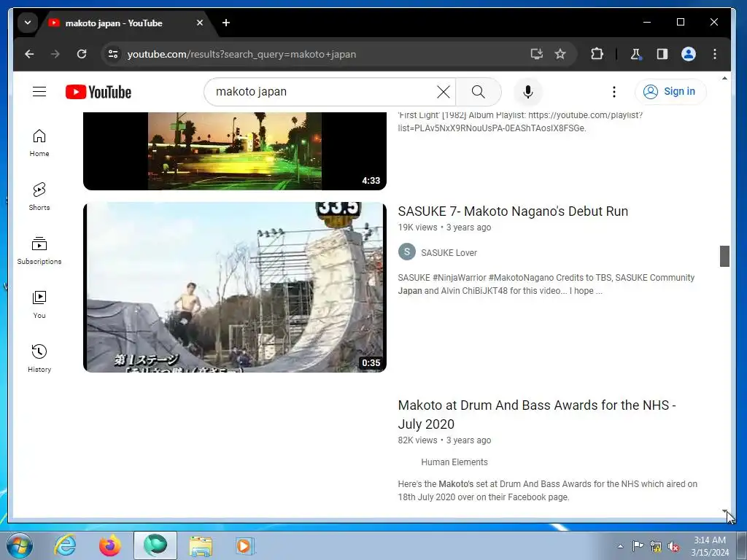Open the YouTube hamburger guide menu

pos(39,91)
